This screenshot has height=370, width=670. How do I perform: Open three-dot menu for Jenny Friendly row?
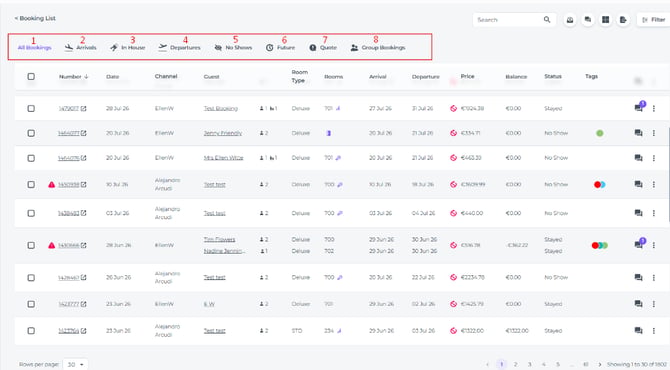(653, 133)
